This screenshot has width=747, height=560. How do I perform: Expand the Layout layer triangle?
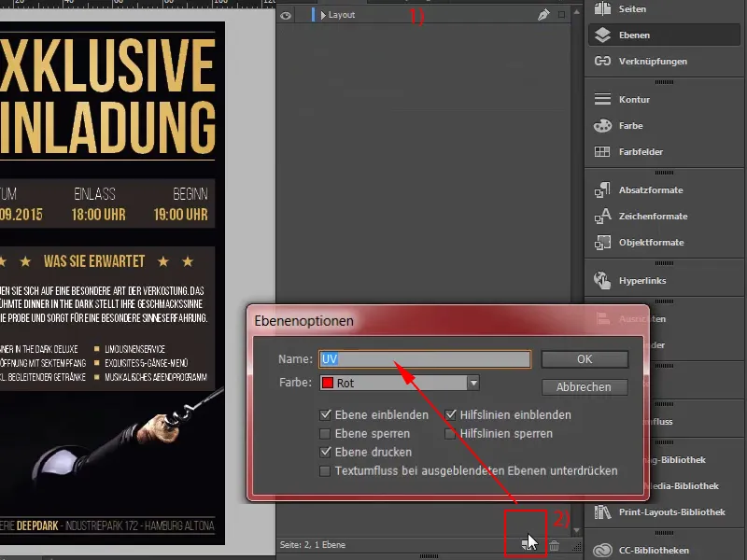coord(323,15)
